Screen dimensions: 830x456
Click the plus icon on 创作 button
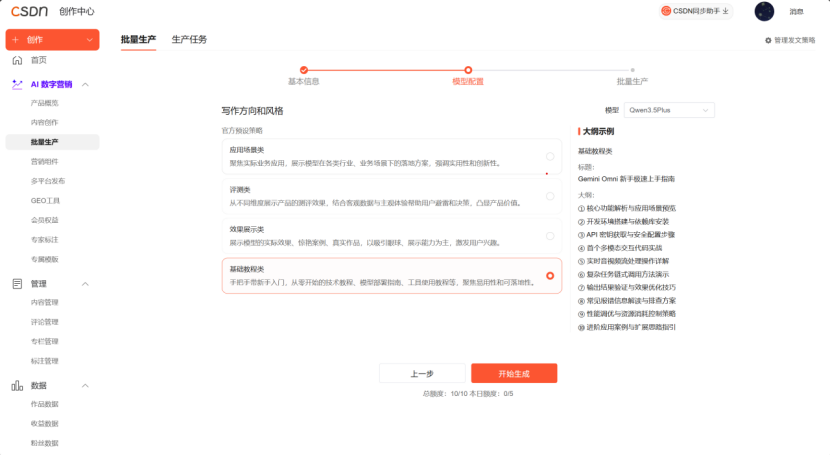pos(15,40)
